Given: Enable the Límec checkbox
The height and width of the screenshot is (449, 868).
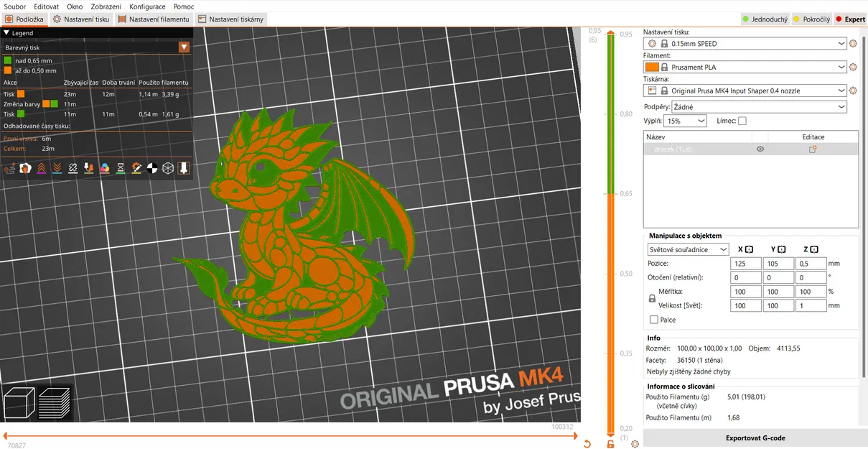Looking at the screenshot, I should coord(742,121).
